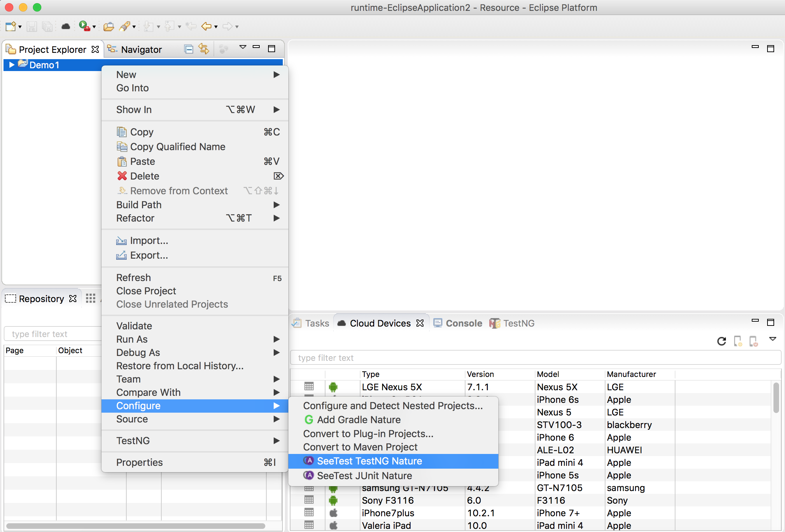Switch to the Console tab
785x532 pixels.
463,323
